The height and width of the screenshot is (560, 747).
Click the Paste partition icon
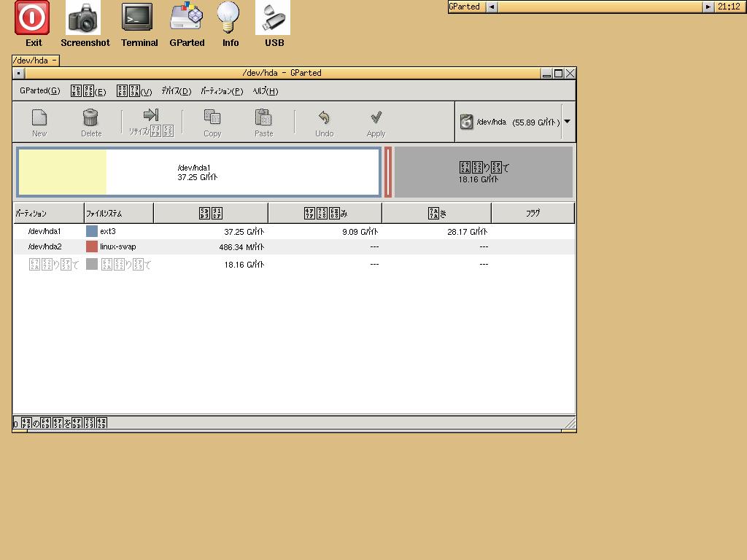click(263, 117)
